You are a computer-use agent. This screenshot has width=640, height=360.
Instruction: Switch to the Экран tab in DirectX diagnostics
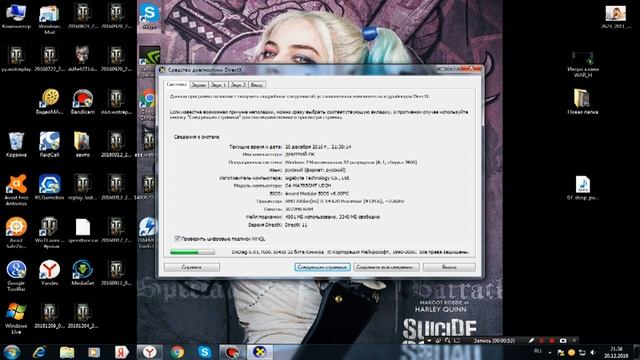(x=199, y=85)
